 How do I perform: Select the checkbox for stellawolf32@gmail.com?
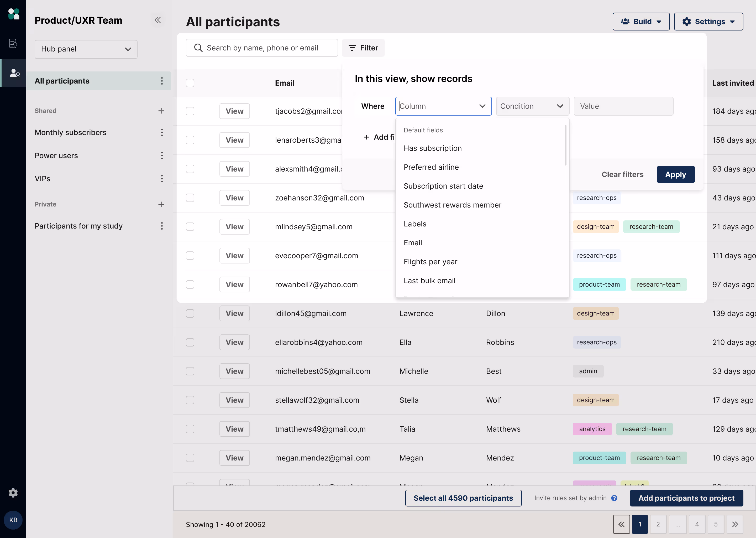pyautogui.click(x=190, y=400)
